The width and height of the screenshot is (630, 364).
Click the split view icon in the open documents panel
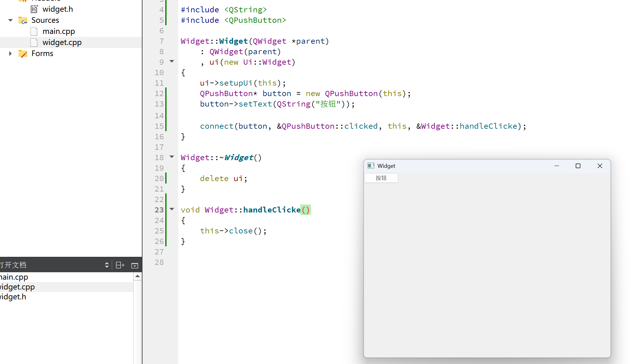tap(120, 265)
